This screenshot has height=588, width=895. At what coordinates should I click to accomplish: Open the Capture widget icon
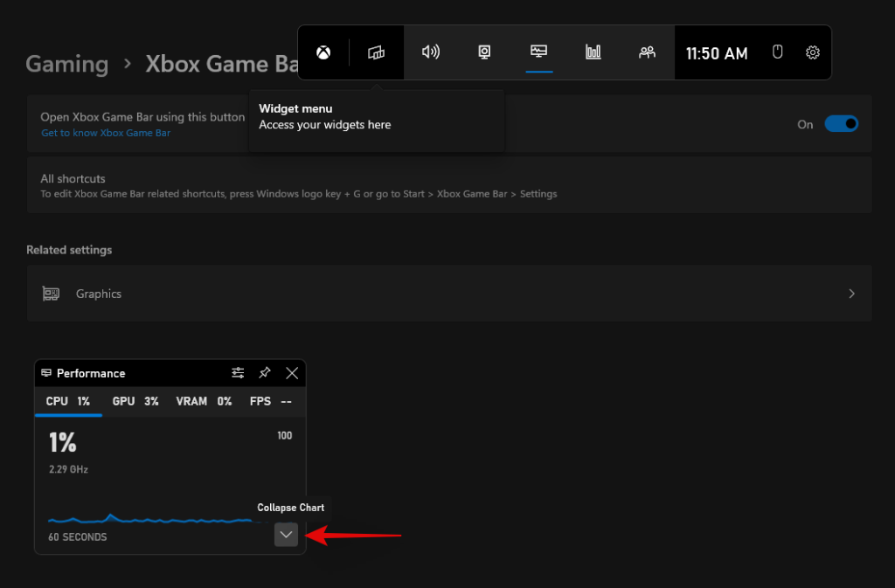pyautogui.click(x=484, y=52)
